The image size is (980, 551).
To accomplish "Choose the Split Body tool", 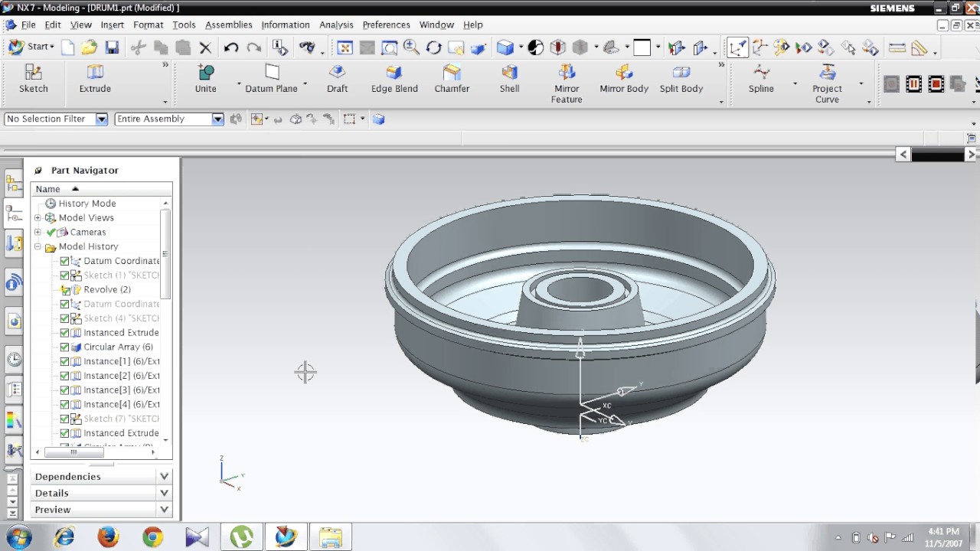I will (681, 79).
